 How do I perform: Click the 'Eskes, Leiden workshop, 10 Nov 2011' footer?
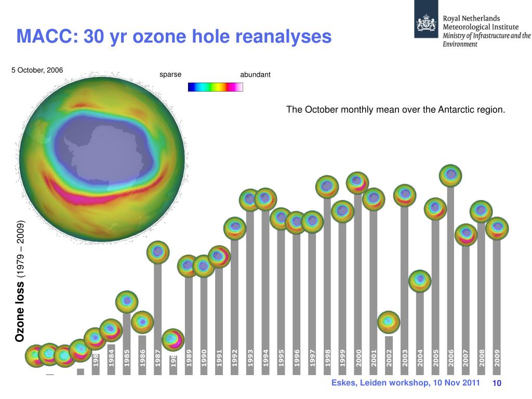click(x=405, y=383)
